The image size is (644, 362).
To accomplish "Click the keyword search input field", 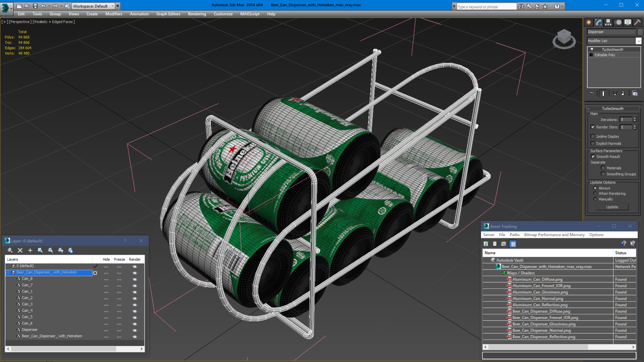I will 487,7.
